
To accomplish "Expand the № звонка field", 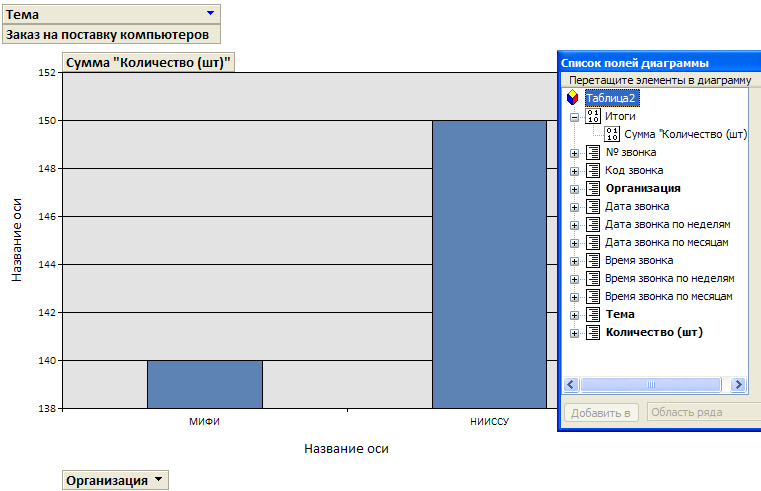I will [x=574, y=153].
